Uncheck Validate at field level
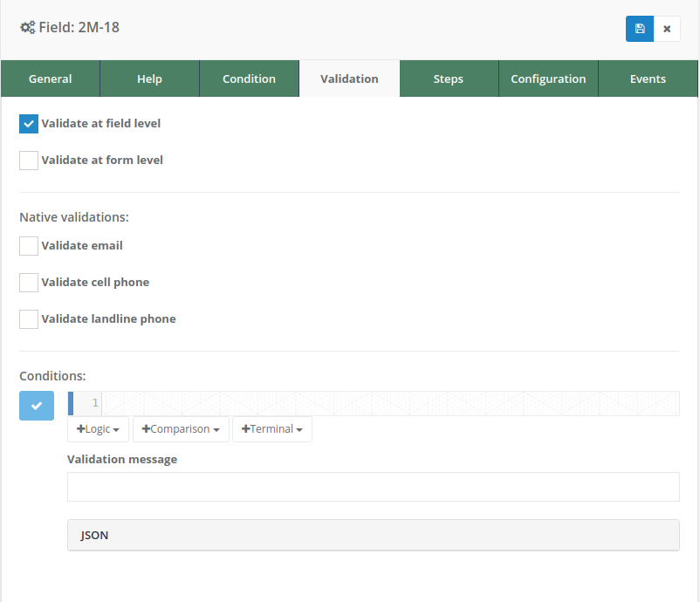The image size is (700, 602). pyautogui.click(x=29, y=124)
